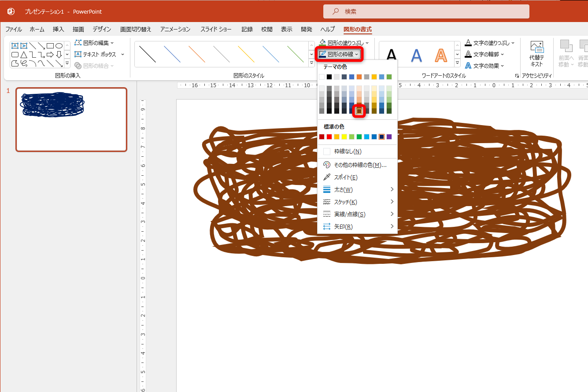Click the 検索 search box
588x392 pixels.
tap(426, 11)
